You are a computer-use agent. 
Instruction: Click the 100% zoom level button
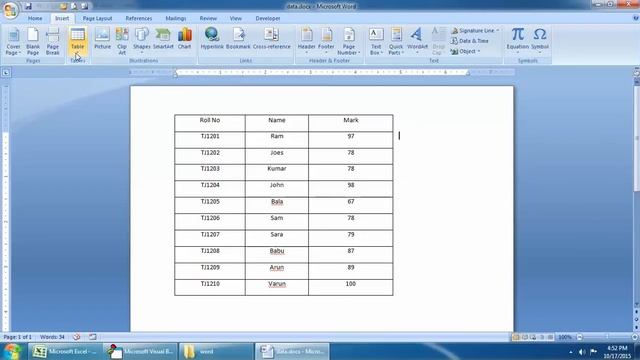point(565,337)
